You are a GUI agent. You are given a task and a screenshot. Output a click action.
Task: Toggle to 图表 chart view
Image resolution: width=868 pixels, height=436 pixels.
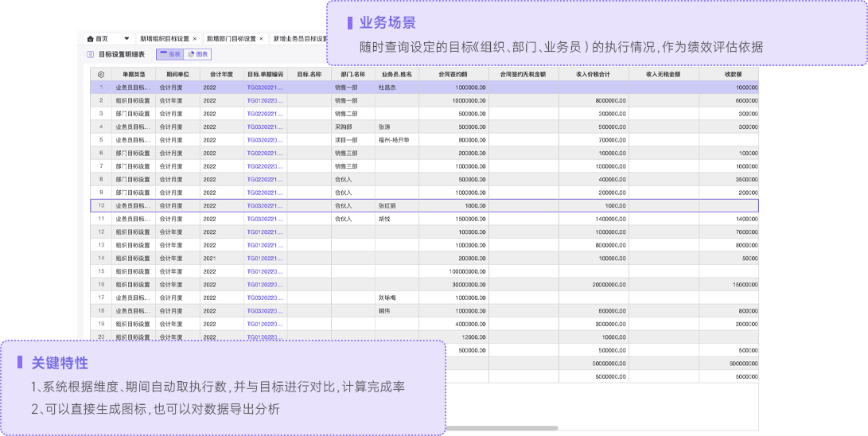(x=197, y=55)
